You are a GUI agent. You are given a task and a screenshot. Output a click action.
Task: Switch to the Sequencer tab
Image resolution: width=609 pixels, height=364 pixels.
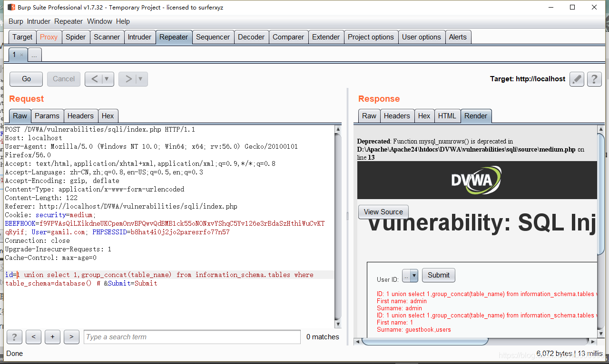[213, 37]
